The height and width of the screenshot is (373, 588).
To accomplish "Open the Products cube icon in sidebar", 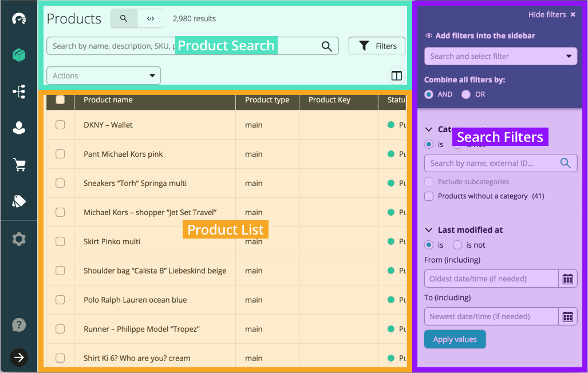I will click(19, 55).
